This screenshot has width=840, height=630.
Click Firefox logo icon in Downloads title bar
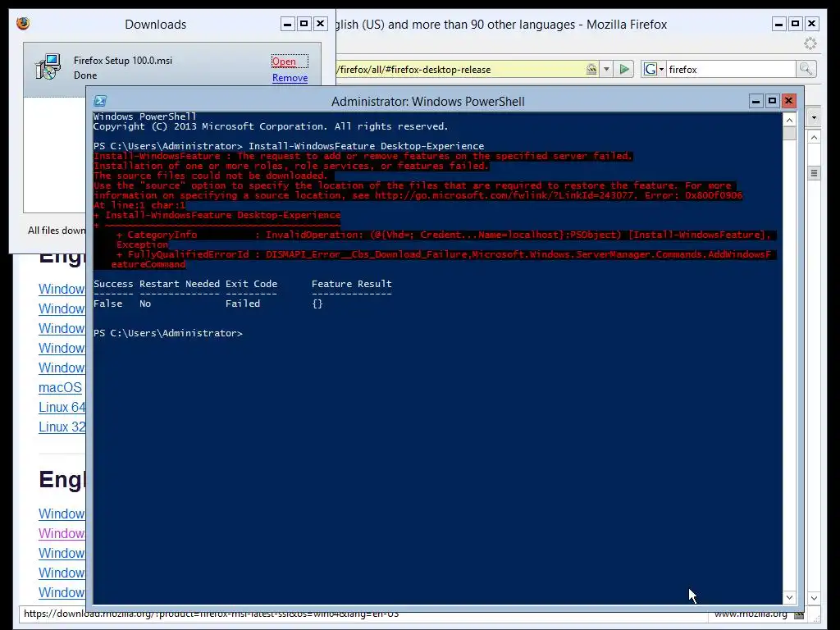tap(23, 24)
